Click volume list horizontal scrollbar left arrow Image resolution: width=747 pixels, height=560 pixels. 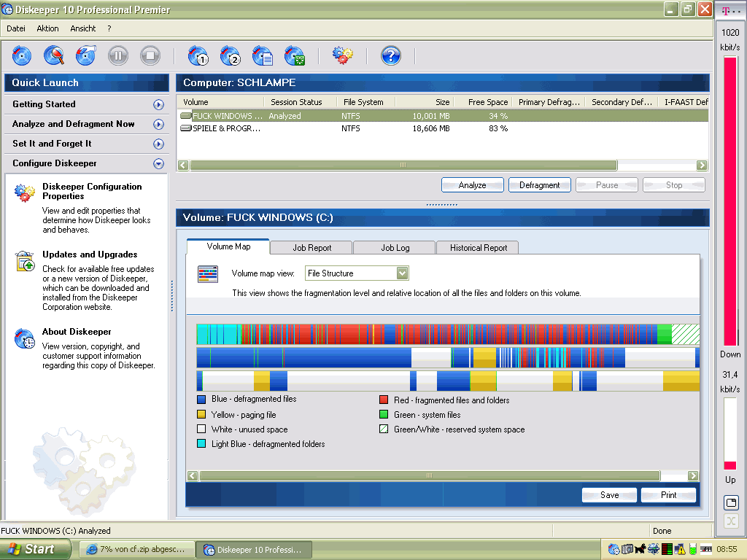point(183,166)
